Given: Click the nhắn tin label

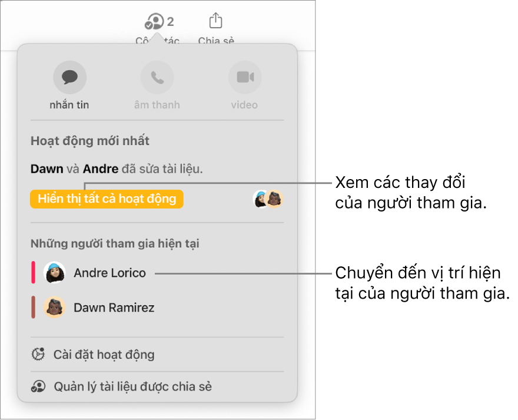Looking at the screenshot, I should click(x=69, y=105).
